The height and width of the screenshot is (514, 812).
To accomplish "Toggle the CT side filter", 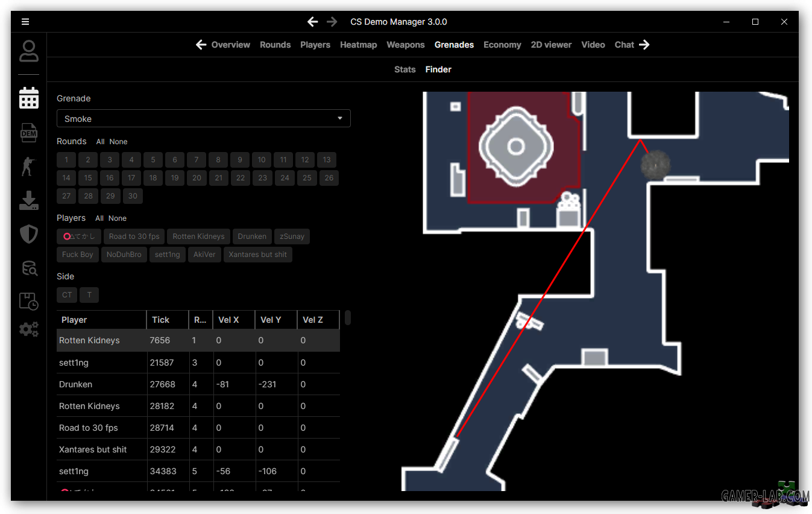I will 67,295.
